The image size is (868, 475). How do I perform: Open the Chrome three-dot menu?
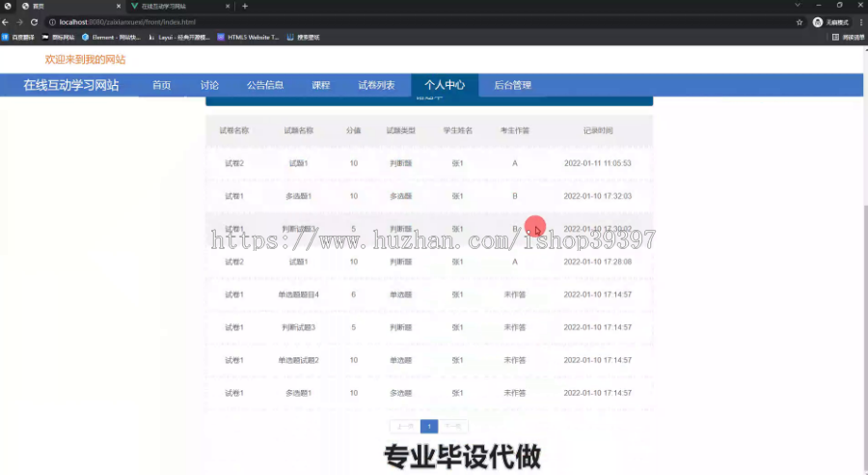click(861, 22)
